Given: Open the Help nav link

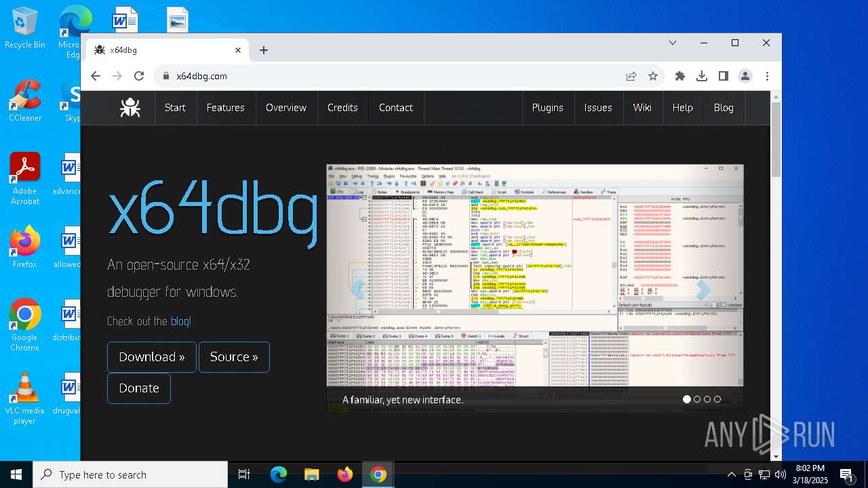Looking at the screenshot, I should (x=683, y=108).
